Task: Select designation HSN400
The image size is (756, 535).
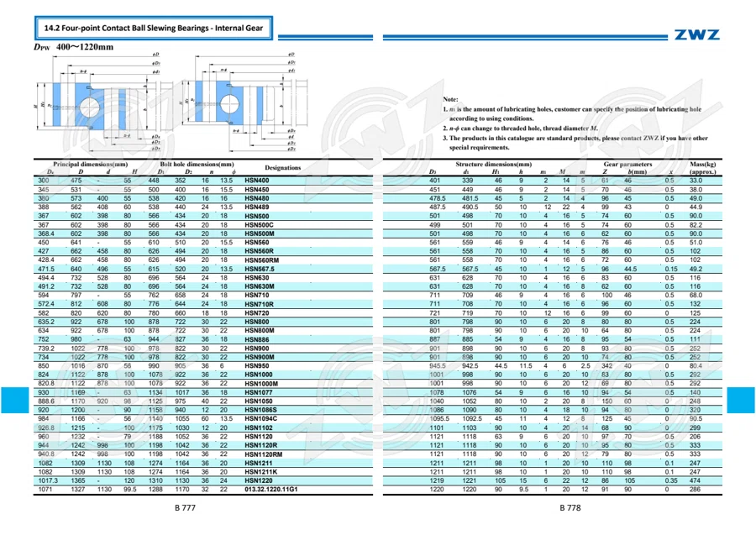Action: click(x=256, y=181)
